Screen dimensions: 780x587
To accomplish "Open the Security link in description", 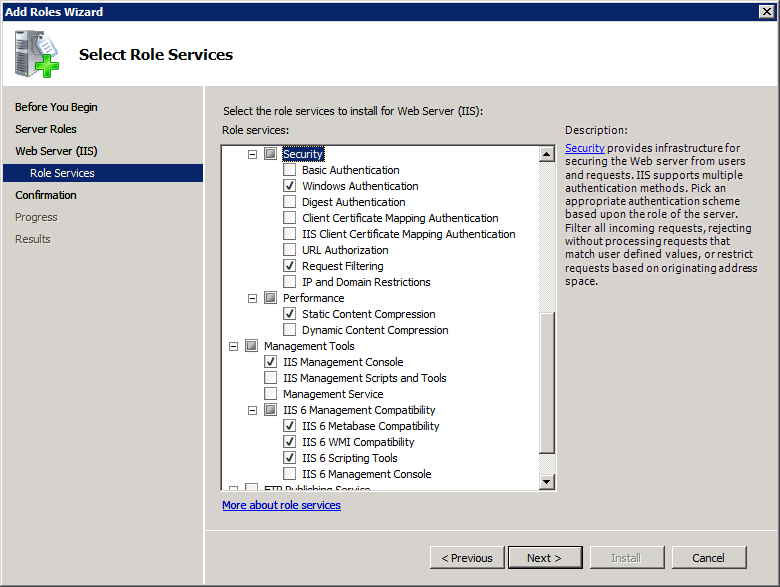I will point(585,148).
